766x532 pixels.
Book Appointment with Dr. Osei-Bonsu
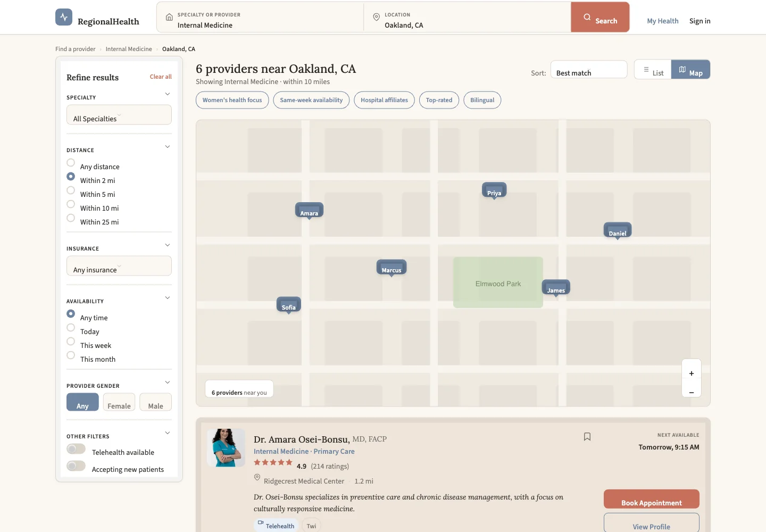tap(652, 499)
